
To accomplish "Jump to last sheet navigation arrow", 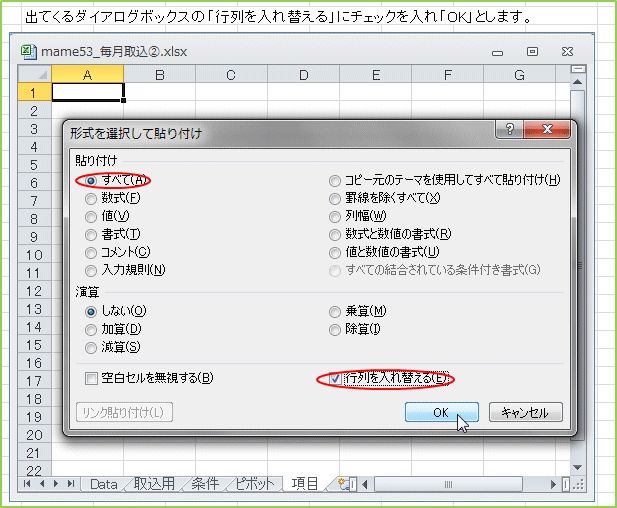I will pos(71,484).
